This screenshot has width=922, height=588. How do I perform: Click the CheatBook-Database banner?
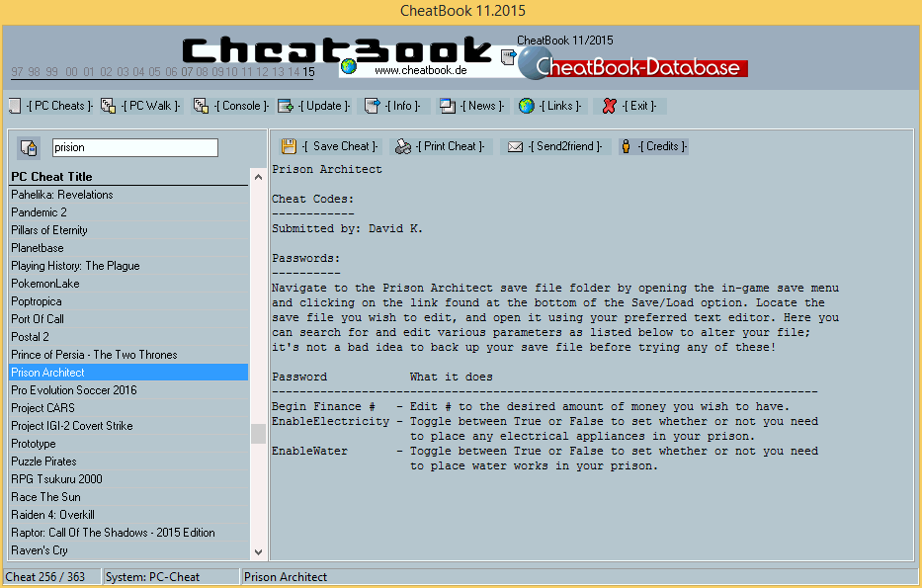click(637, 67)
